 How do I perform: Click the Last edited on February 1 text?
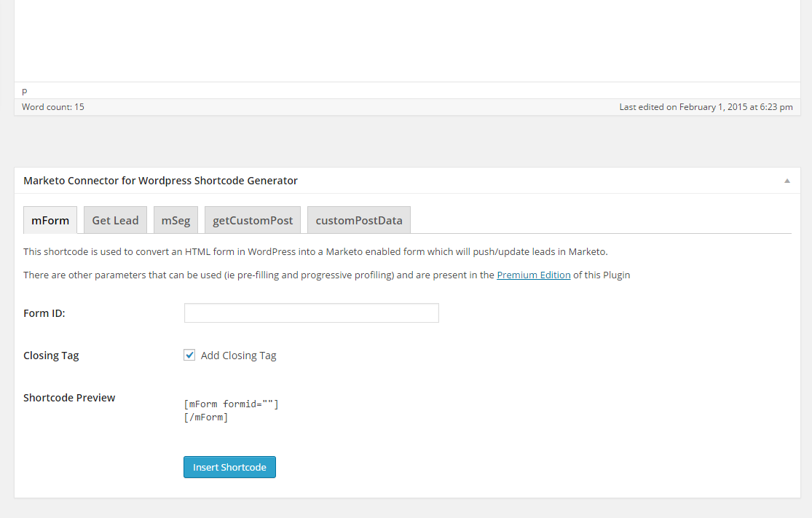click(706, 106)
